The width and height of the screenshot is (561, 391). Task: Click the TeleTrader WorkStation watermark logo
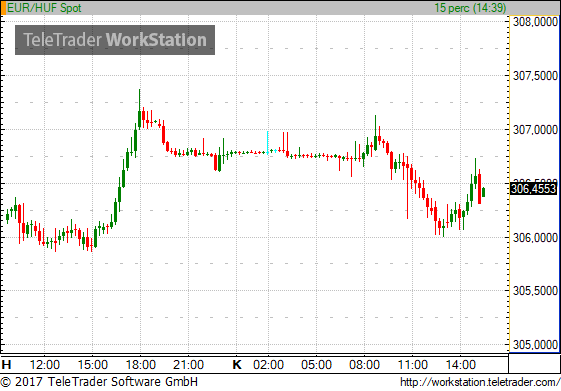[115, 40]
